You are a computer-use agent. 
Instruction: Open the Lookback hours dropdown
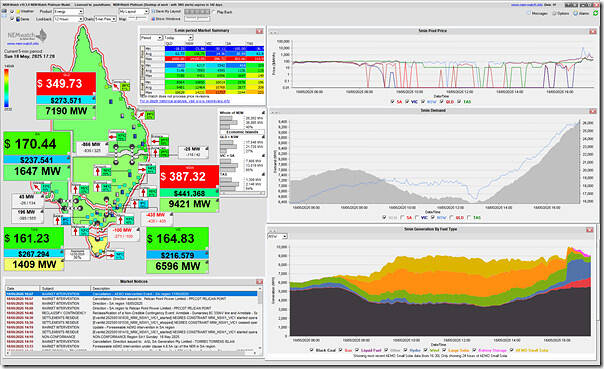pos(68,19)
